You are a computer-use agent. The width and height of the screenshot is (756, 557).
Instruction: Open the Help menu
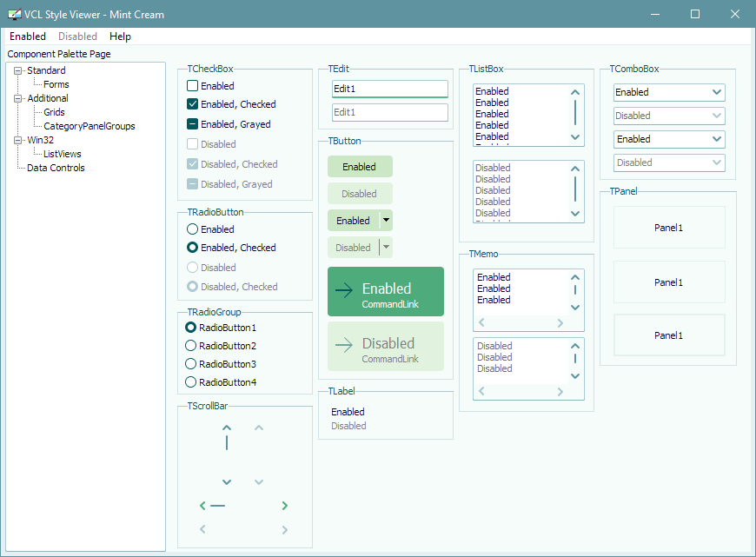click(x=120, y=36)
